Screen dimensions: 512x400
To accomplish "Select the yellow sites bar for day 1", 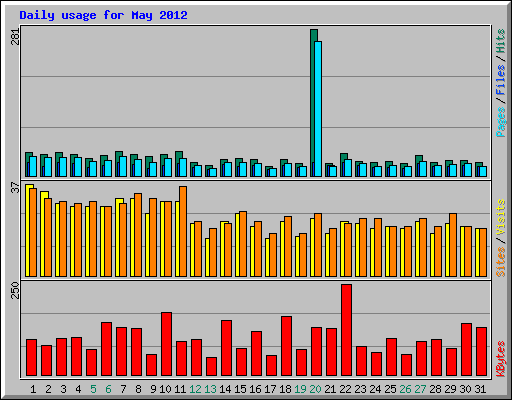I will pos(28,230).
